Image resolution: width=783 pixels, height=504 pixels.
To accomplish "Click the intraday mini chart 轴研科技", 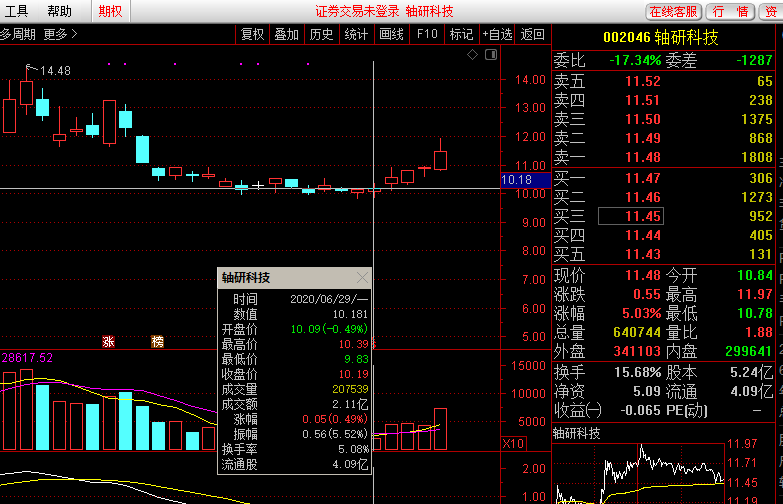I will coord(639,473).
